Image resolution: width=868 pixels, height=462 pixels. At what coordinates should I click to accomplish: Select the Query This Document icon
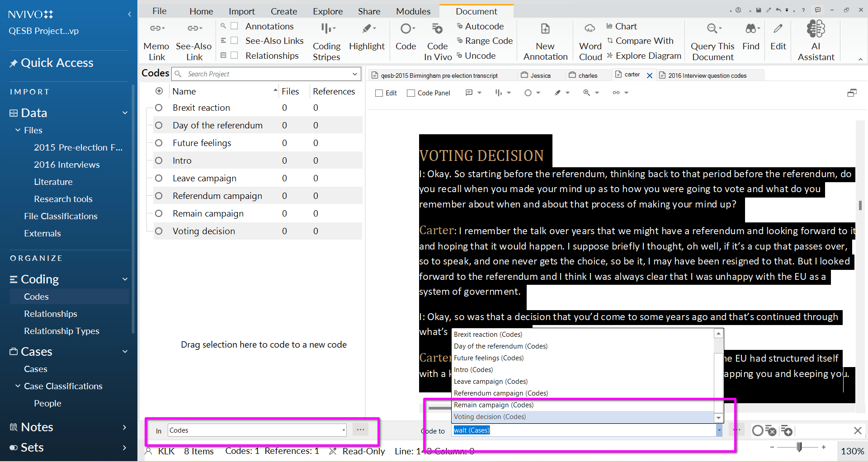tap(712, 29)
